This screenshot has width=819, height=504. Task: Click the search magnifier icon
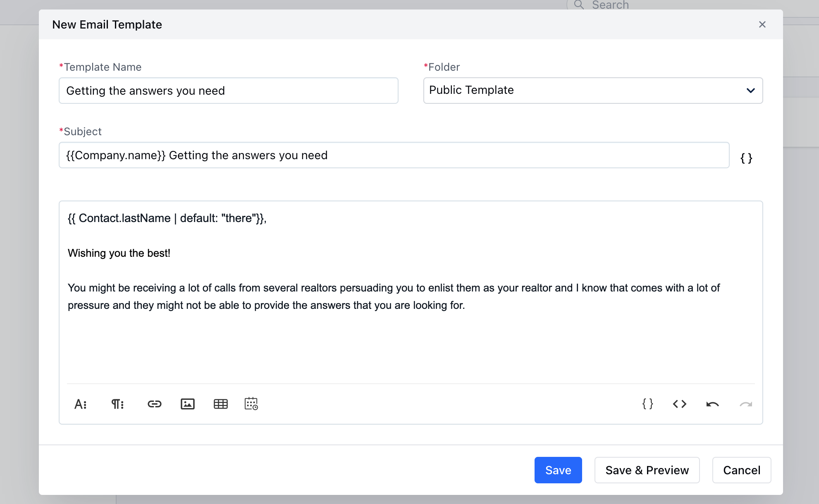(x=579, y=5)
